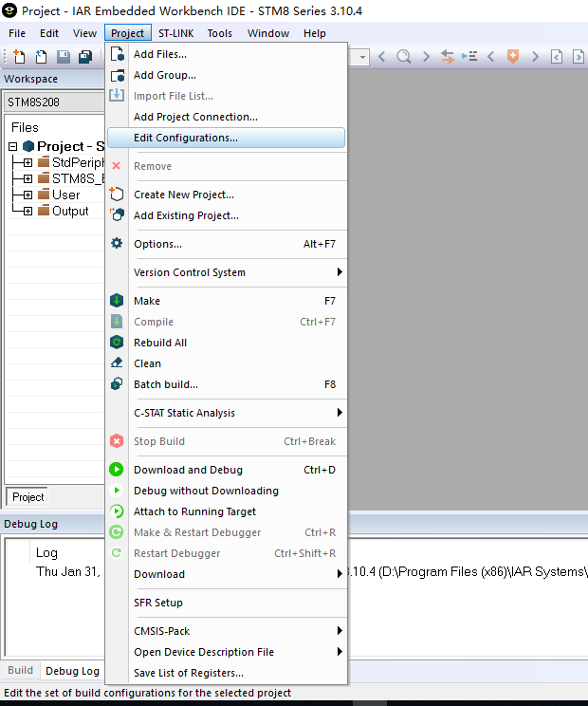
Task: Select the User folder in workspace tree
Action: click(65, 195)
